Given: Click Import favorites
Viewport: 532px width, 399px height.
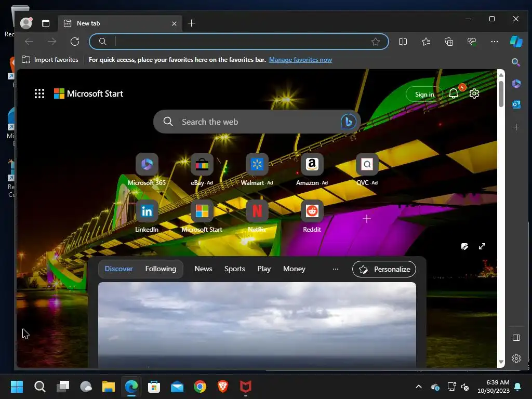Looking at the screenshot, I should tap(50, 60).
